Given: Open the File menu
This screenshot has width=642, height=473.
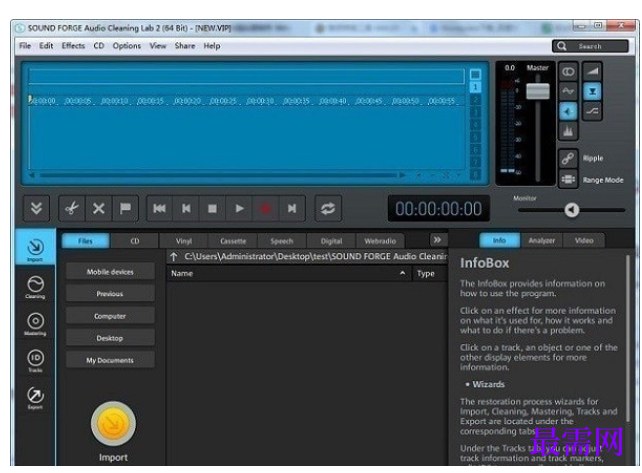Looking at the screenshot, I should click(x=25, y=45).
